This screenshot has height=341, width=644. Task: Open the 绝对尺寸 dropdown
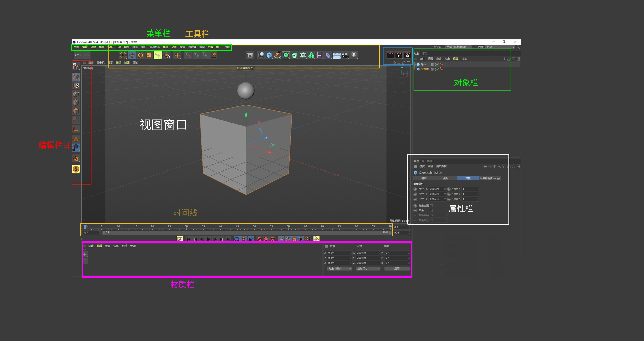pyautogui.click(x=368, y=268)
